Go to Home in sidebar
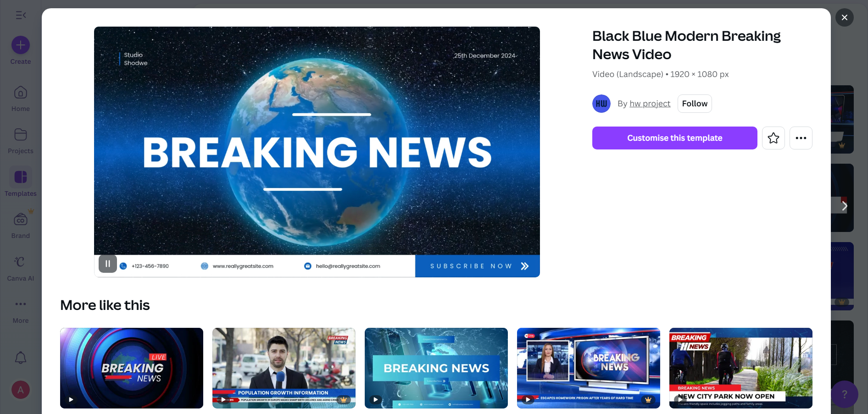868x414 pixels. (21, 99)
